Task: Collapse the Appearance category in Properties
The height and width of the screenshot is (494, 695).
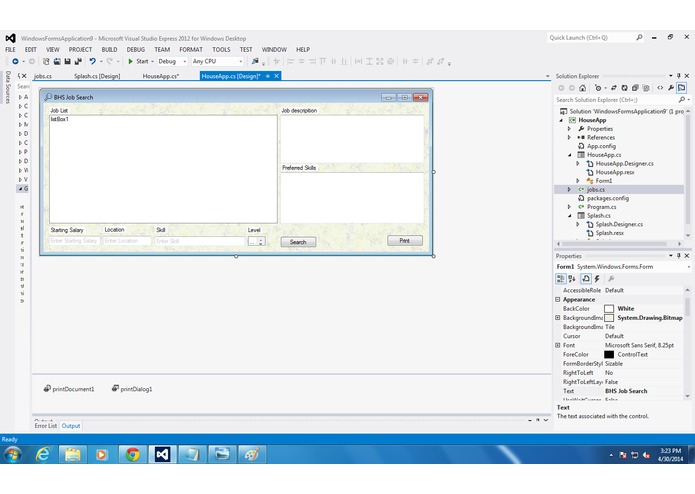Action: point(558,300)
